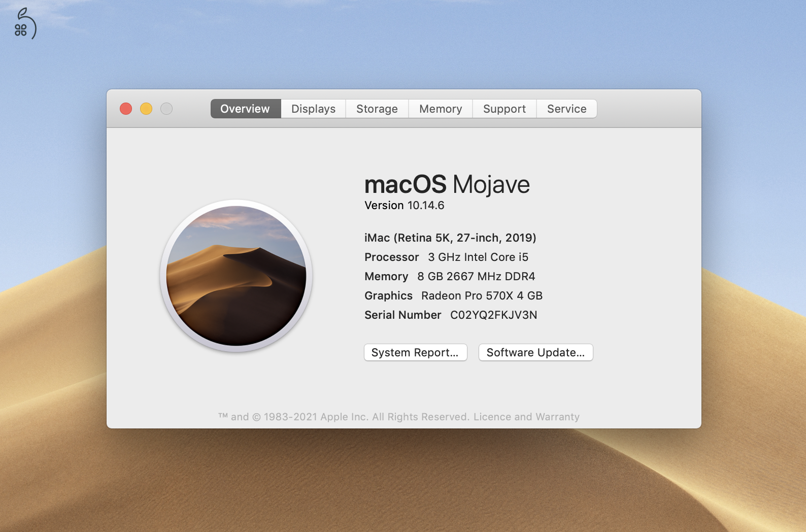Open the Memory tab
Image resolution: width=806 pixels, height=532 pixels.
441,109
